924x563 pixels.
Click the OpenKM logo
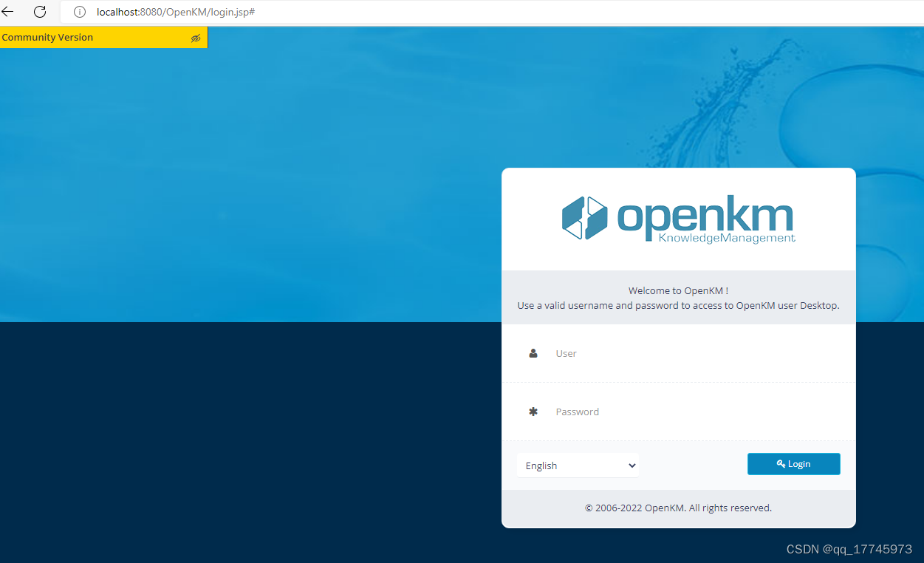(x=678, y=219)
